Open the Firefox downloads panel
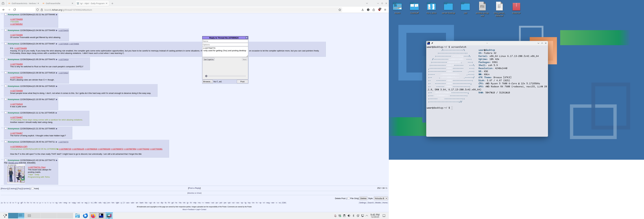The image size is (644, 219). coord(363,10)
